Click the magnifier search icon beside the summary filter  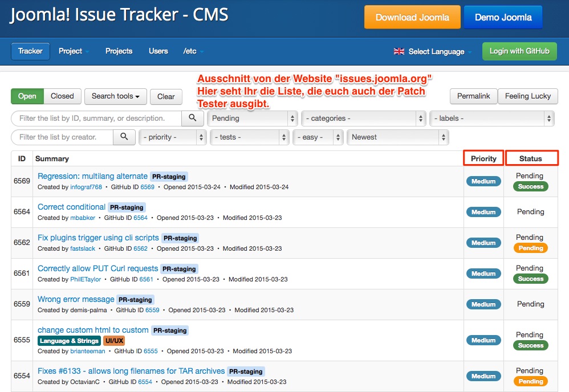click(x=192, y=118)
